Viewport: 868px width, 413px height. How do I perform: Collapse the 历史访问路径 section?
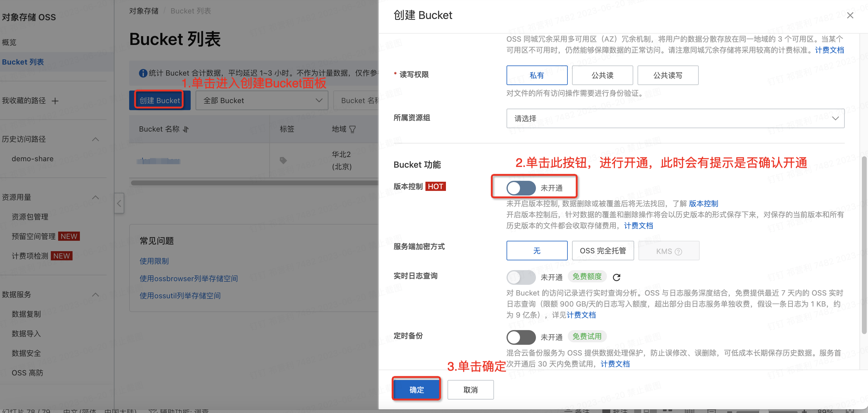(96, 139)
